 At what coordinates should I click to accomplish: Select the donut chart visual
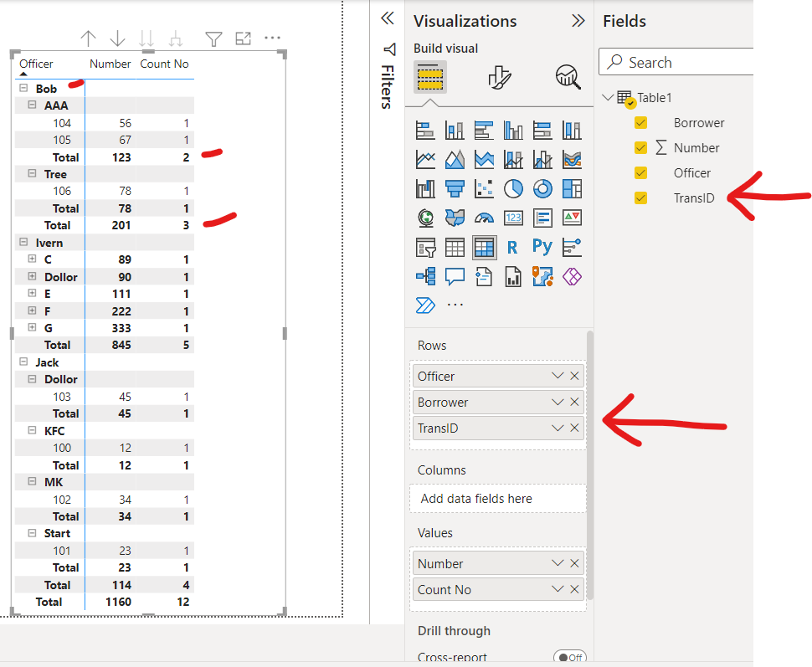(542, 188)
